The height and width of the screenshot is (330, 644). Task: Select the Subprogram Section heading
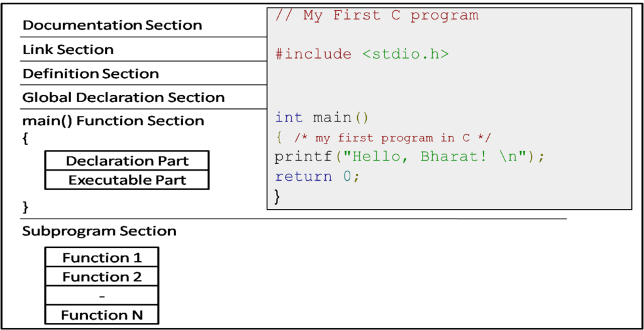99,231
